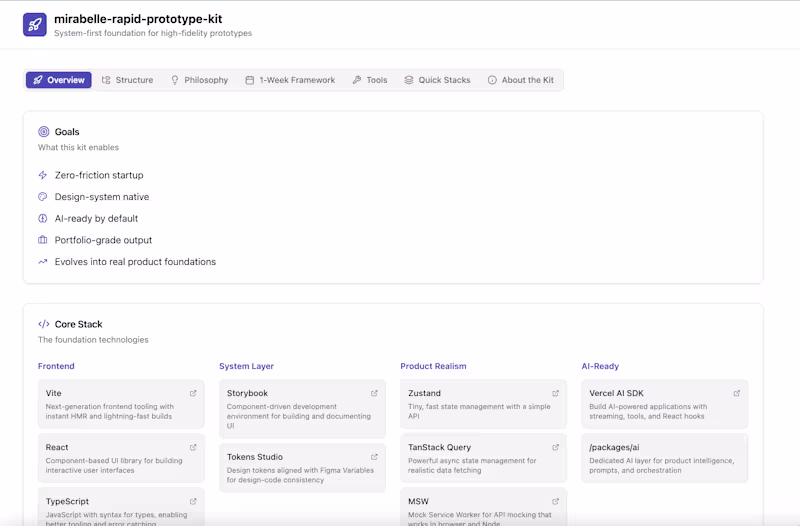Click external link icon on Storybook card
Screen dimensions: 800x526
[x=374, y=393]
